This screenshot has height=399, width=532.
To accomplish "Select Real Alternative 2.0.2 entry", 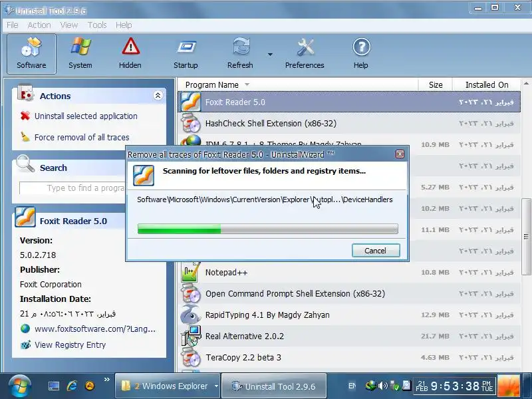I will tap(348, 336).
